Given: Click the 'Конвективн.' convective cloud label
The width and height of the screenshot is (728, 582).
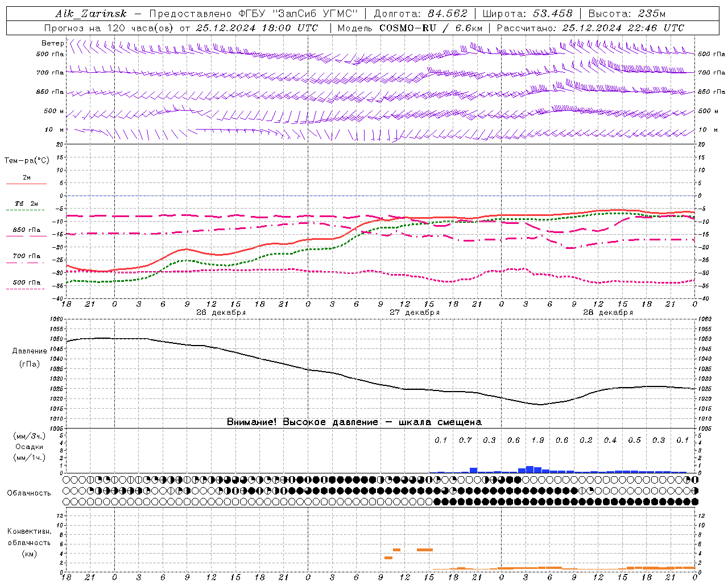Looking at the screenshot, I should [29, 532].
